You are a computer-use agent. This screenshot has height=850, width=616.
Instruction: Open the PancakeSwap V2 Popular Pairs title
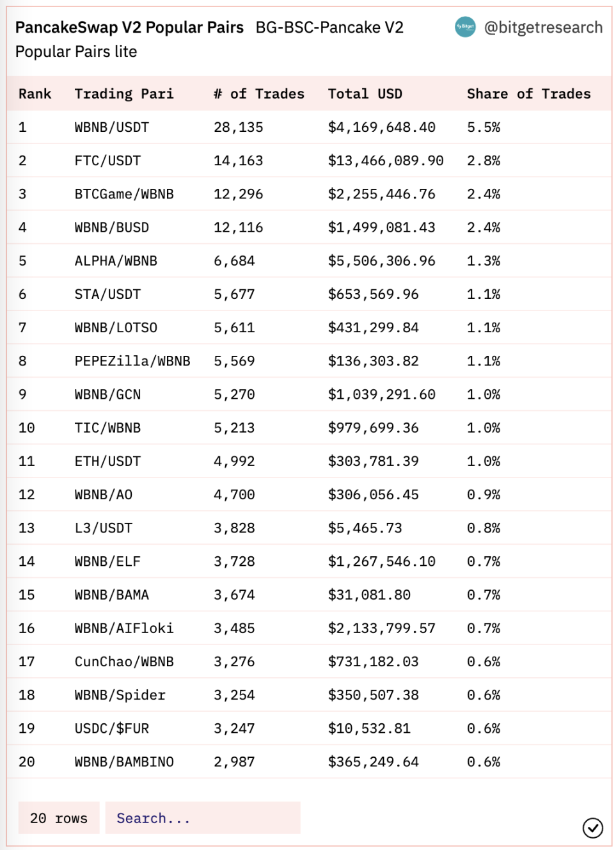[x=129, y=28]
